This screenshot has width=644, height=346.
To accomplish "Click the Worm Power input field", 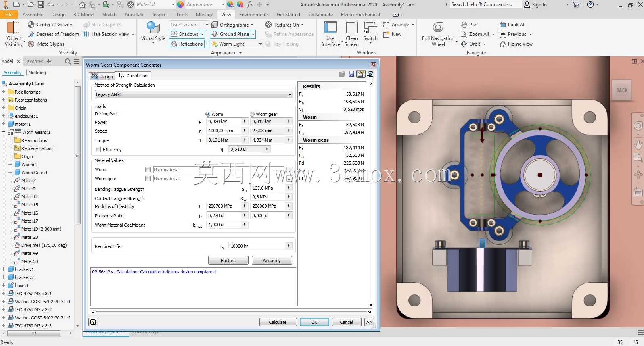I will coord(224,121).
